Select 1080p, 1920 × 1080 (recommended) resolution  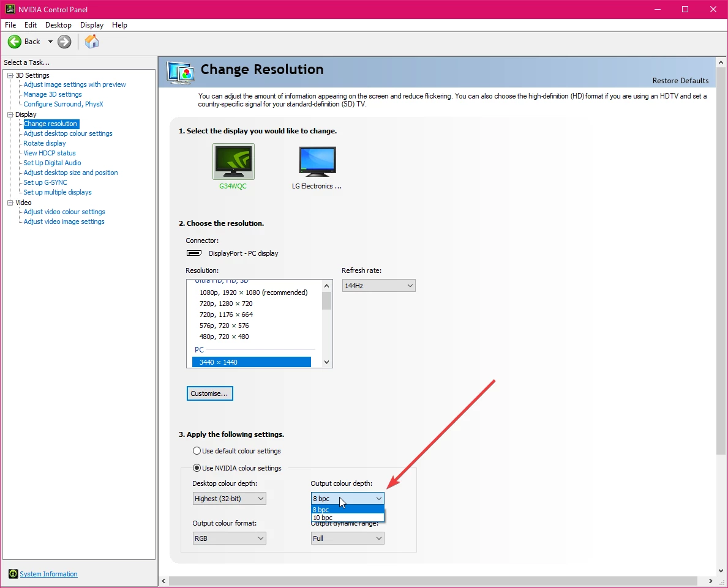(x=253, y=292)
